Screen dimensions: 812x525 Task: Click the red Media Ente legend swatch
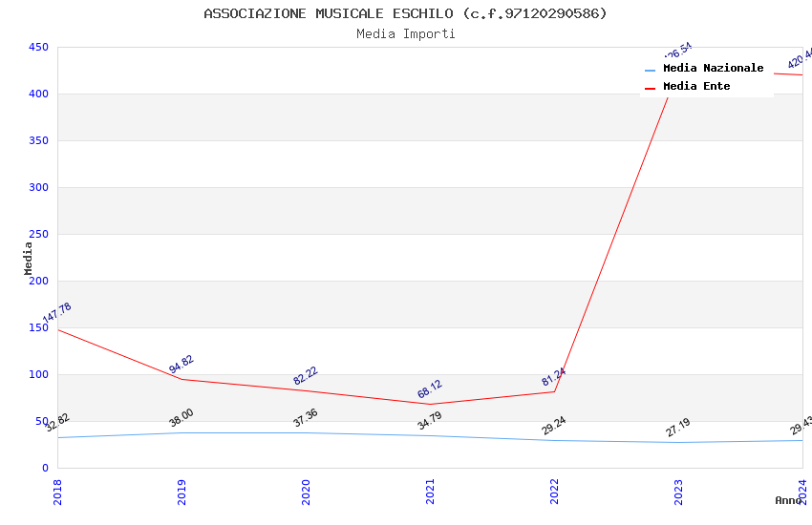tap(650, 89)
